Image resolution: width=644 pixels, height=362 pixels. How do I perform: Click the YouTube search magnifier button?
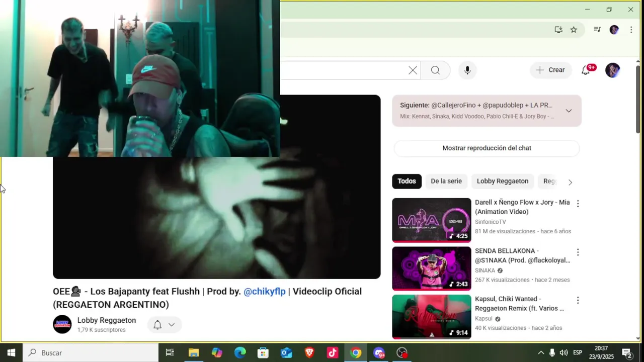[435, 70]
